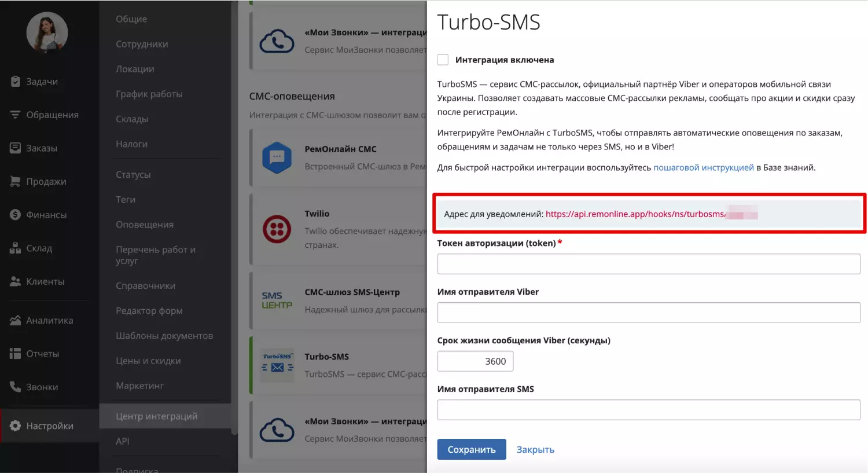
Task: Click the Финансы dollar icon
Action: click(16, 215)
